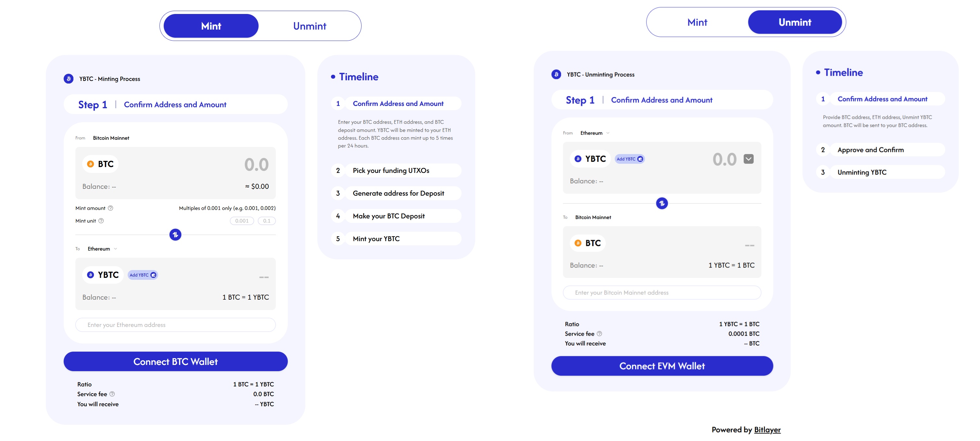Viewport: 980px width, 441px height.
Task: Click the Mint unit help icon
Action: [x=101, y=221]
